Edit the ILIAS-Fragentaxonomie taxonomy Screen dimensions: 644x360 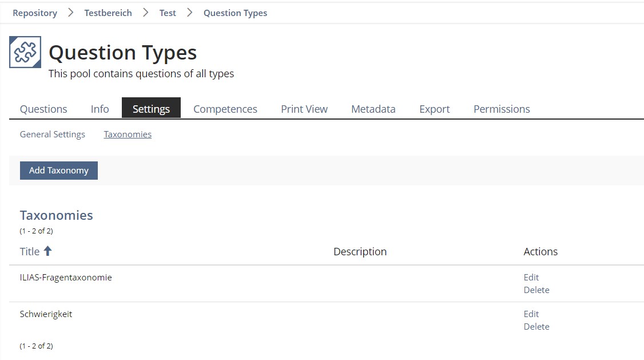[x=531, y=277]
